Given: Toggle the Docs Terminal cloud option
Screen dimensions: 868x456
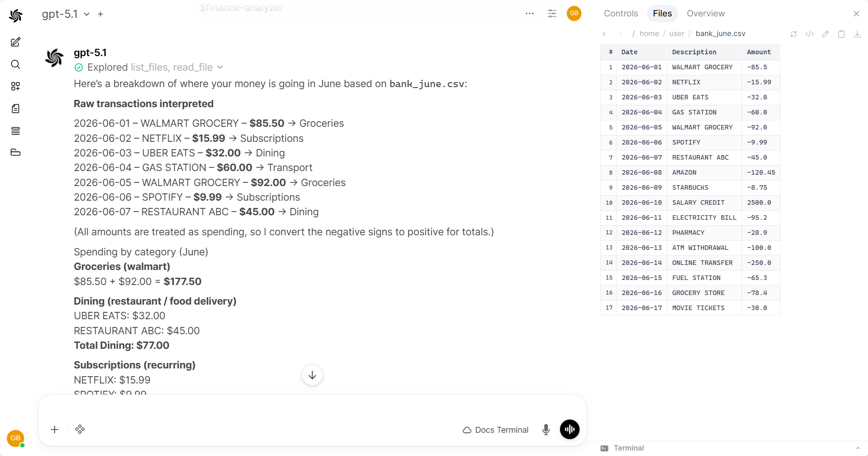Looking at the screenshot, I should pos(496,430).
